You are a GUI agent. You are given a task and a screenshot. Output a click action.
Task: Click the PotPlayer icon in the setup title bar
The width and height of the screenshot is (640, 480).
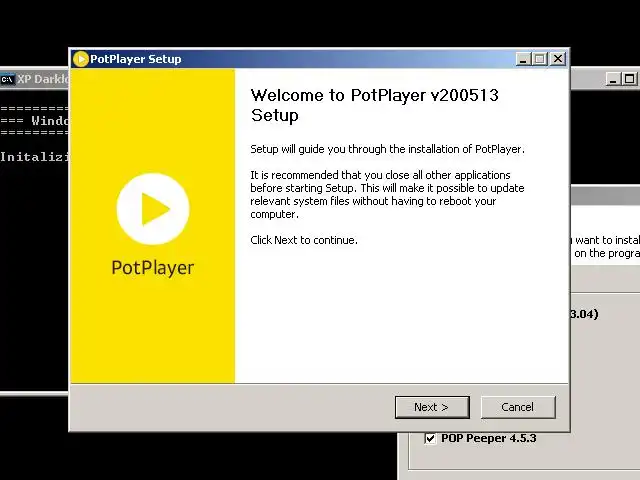80,59
